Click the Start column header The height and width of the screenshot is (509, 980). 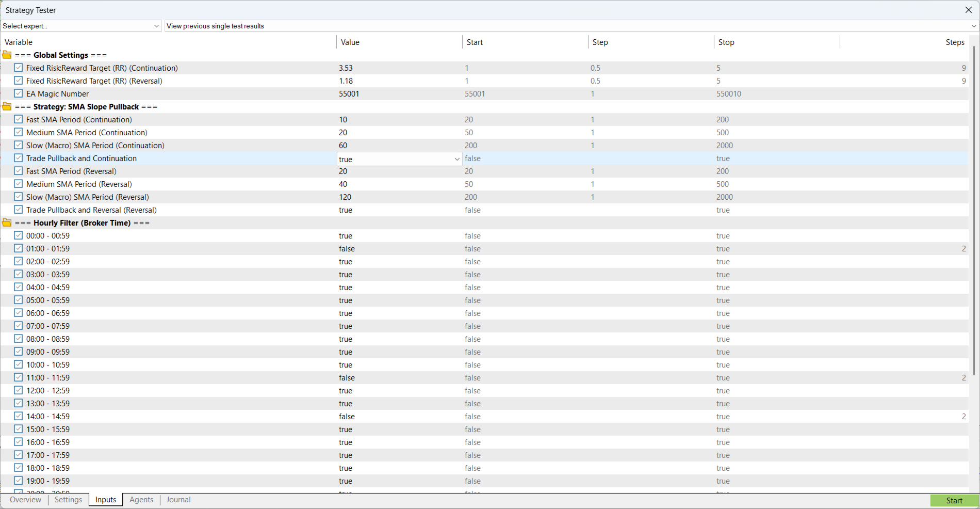(x=475, y=42)
